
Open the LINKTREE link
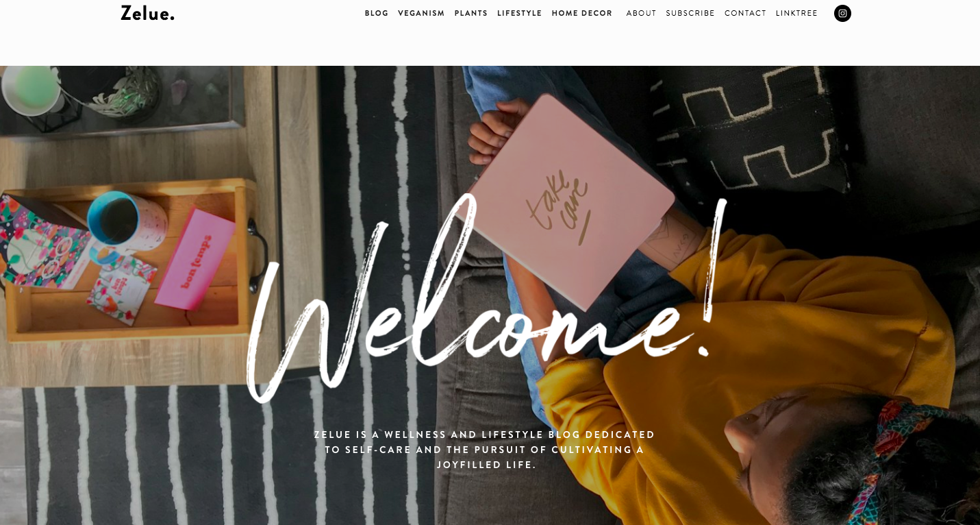tap(796, 13)
